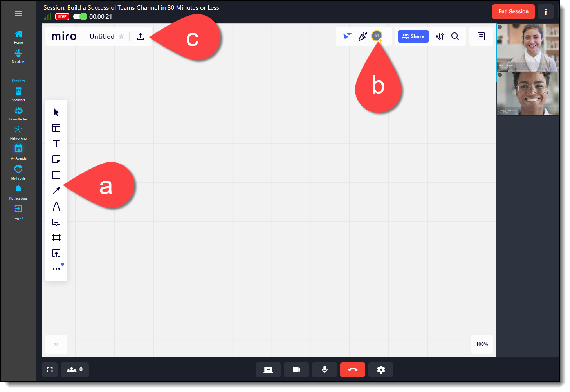Mute the microphone
This screenshot has height=392, width=570.
[x=325, y=370]
